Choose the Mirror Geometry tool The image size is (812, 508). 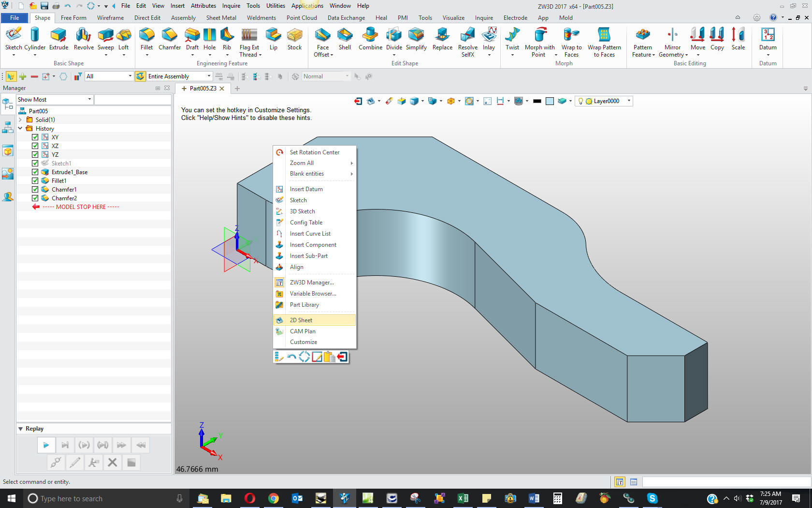tap(672, 42)
